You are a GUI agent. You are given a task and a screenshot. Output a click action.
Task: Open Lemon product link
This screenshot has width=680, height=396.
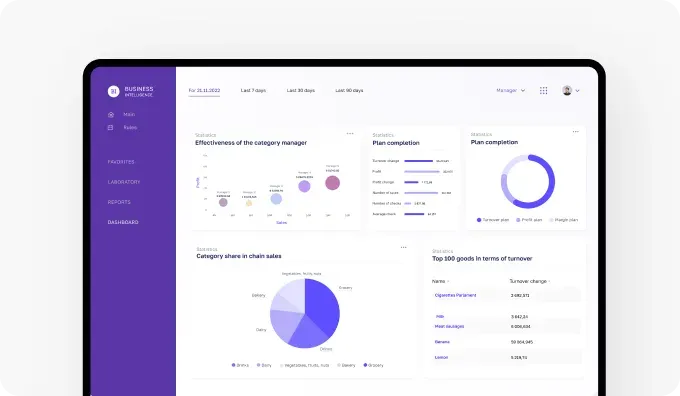(x=441, y=357)
